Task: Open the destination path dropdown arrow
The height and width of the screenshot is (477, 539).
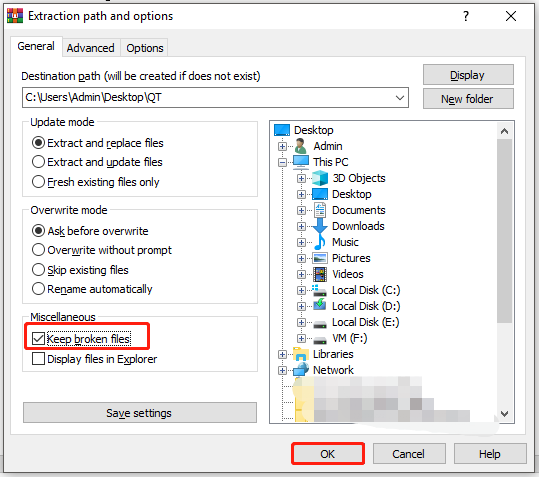Action: [x=399, y=98]
